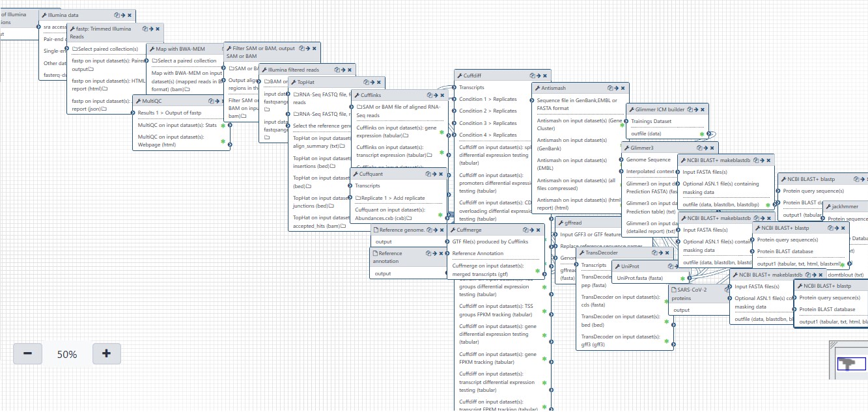Click GTF file(s) produced by Cufflinks label
This screenshot has height=412, width=868.
point(490,241)
